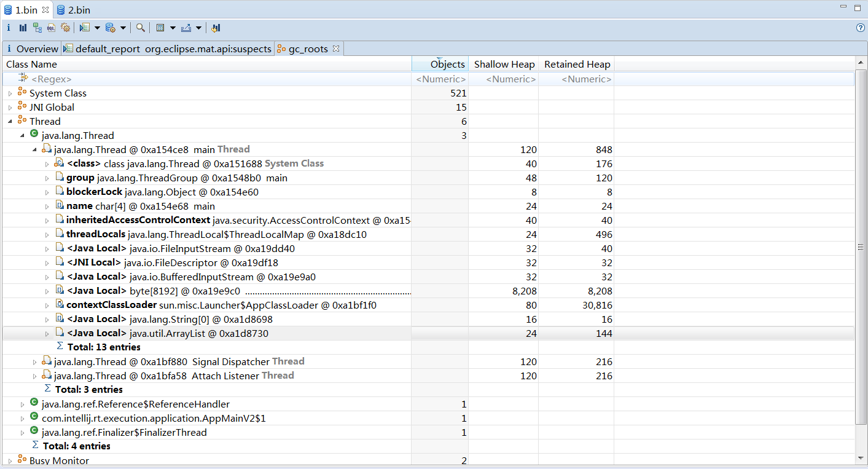The image size is (868, 469).
Task: Sort by Retained Heap column header
Action: point(577,64)
